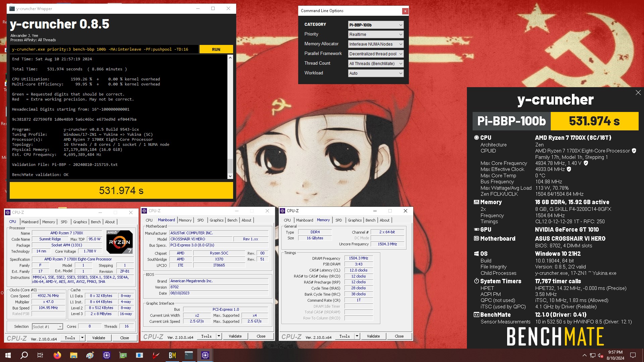Open the graphics card icon app in taskbar

[x=123, y=355]
